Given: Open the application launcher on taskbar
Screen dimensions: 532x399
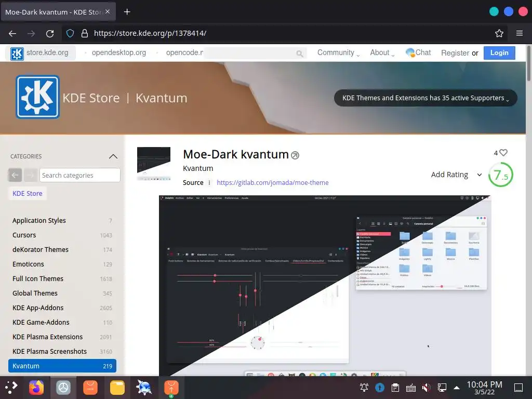Looking at the screenshot, I should click(x=11, y=387).
